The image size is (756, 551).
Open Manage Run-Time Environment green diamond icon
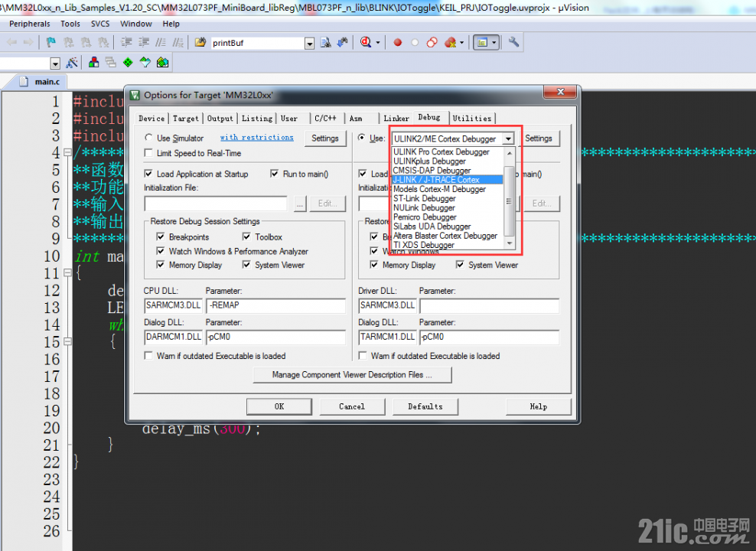[x=128, y=62]
